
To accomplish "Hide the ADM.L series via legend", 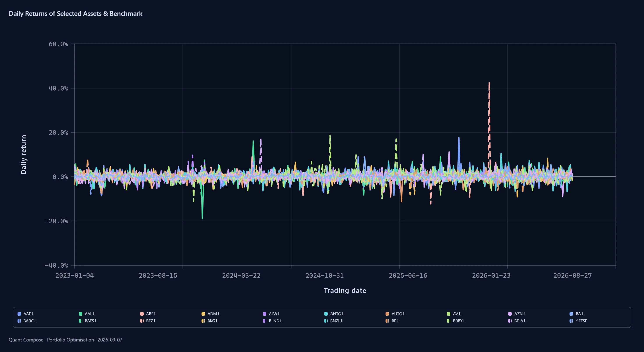I will click(x=211, y=314).
